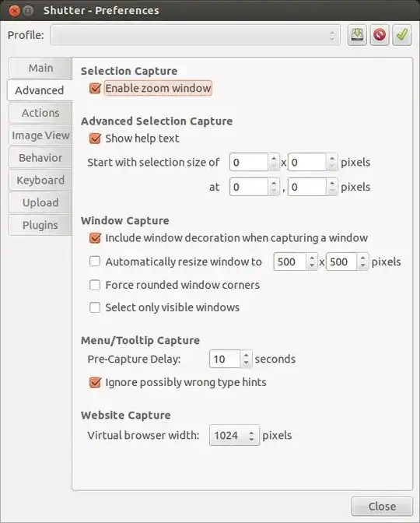Uncheck Show help text
The image size is (420, 523).
pos(95,139)
